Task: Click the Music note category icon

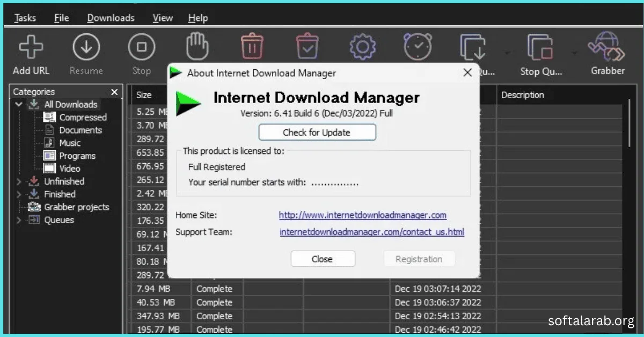Action: (49, 143)
